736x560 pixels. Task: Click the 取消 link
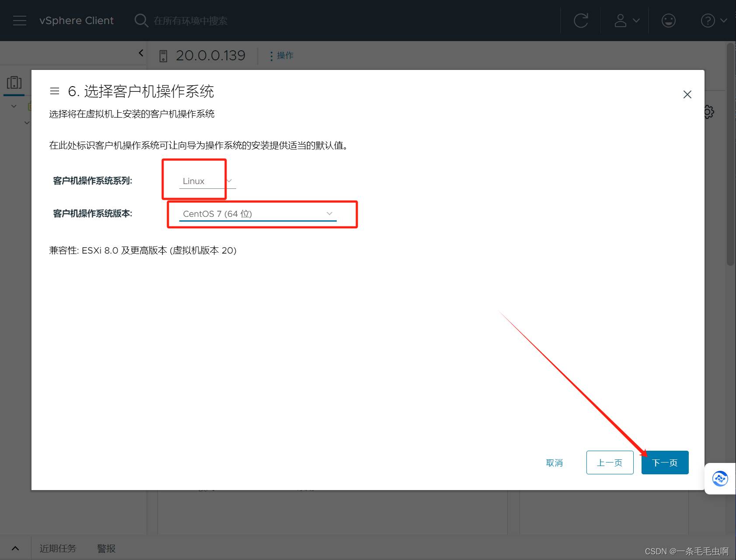point(554,463)
